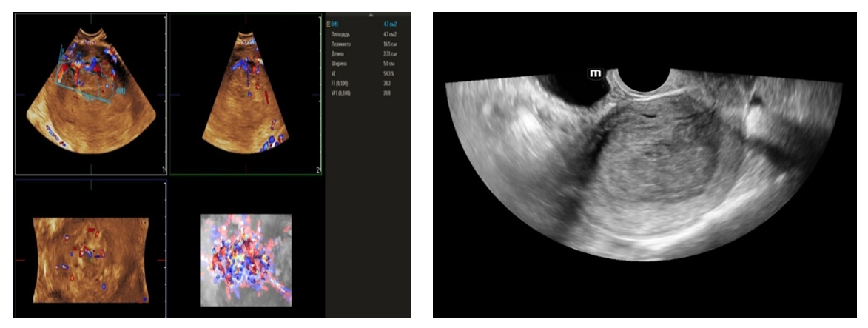868x328 pixels.
Task: Collapse the measurement panel with top arrow
Action: pyautogui.click(x=371, y=15)
